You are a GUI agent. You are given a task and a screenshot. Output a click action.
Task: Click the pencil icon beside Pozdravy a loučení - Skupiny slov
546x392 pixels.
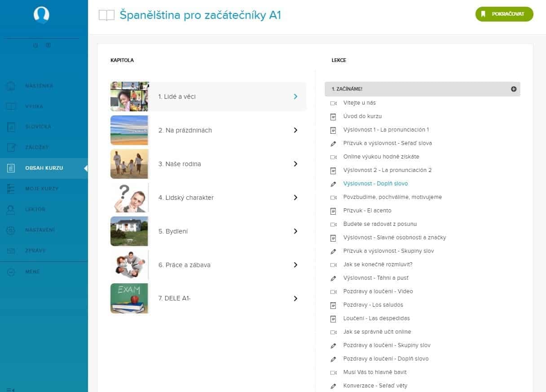[x=333, y=345]
